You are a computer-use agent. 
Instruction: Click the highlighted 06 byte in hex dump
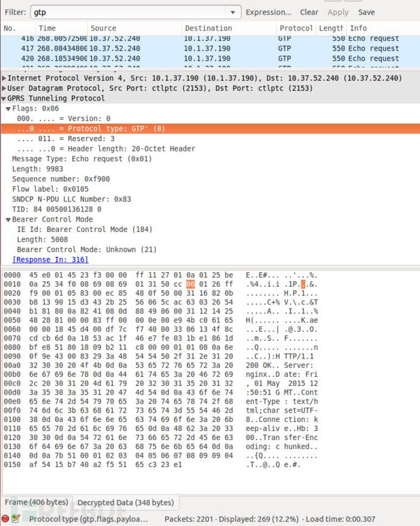[190, 284]
